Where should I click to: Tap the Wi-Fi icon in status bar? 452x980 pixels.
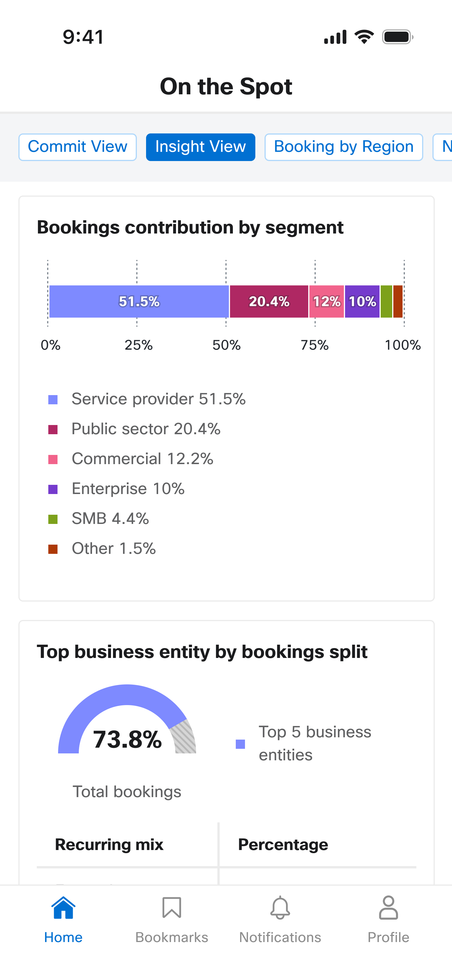(364, 37)
